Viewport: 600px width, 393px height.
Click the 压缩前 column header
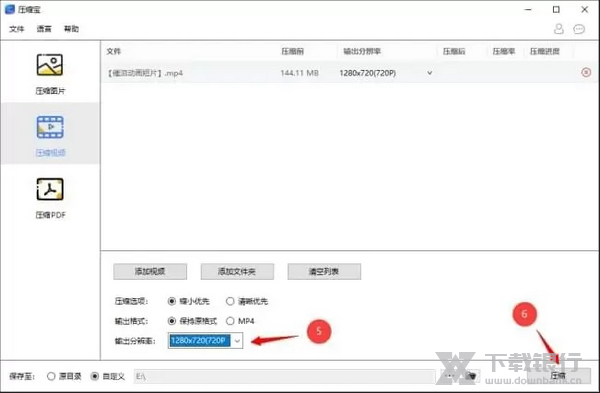tap(292, 51)
